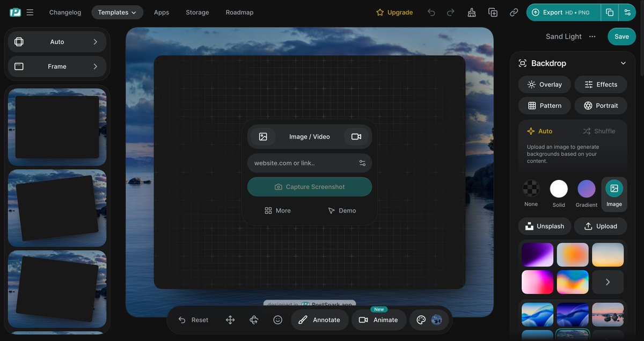Select the purple-black gradient swatch
The height and width of the screenshot is (341, 644).
(x=538, y=255)
